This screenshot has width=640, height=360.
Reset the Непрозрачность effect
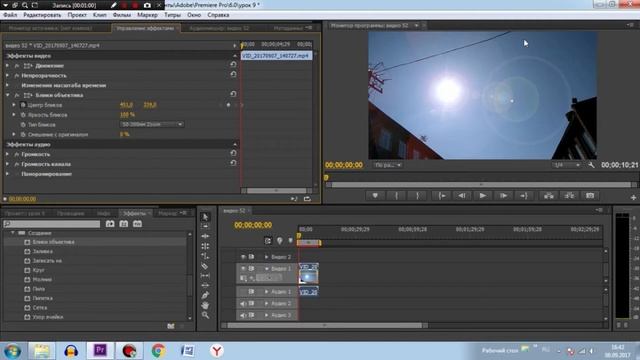(233, 74)
